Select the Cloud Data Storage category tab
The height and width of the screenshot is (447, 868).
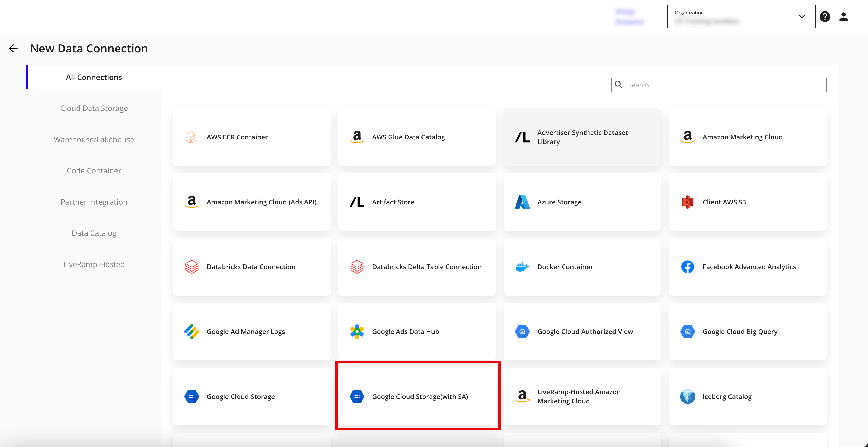pyautogui.click(x=94, y=108)
